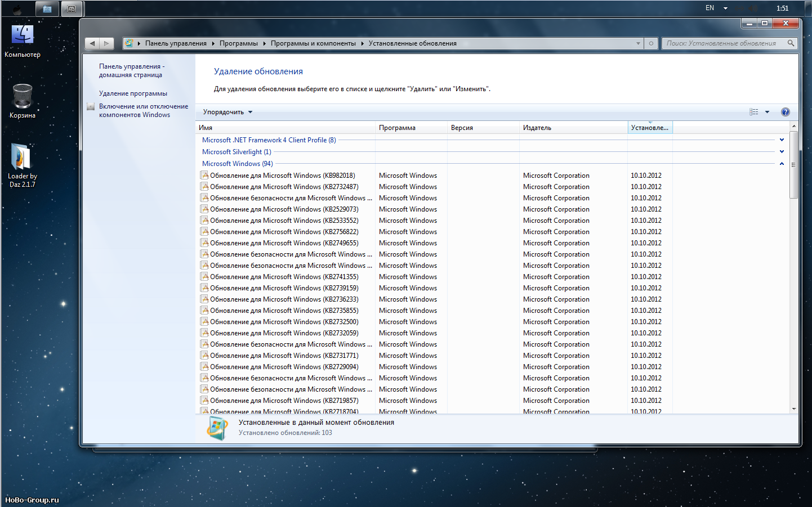This screenshot has width=812, height=507.
Task: Click Microsoft Corporation in KB2732487 row
Action: click(x=556, y=187)
